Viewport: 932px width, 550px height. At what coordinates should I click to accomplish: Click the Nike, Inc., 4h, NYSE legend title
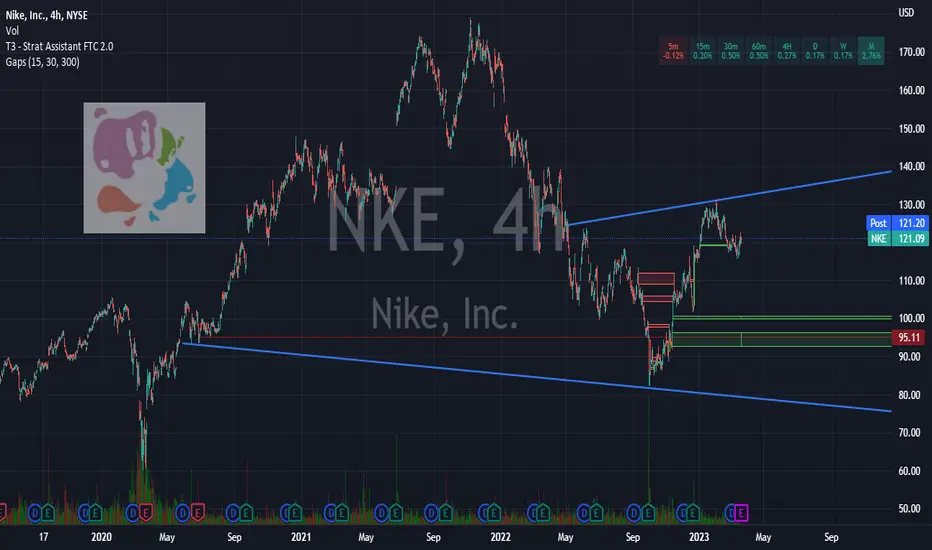[46, 15]
